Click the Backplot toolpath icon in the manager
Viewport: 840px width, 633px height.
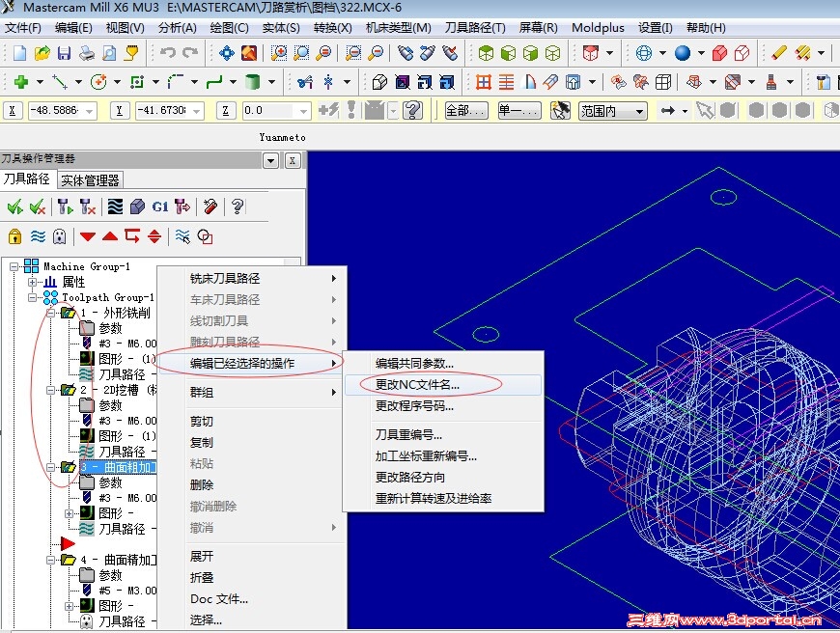click(115, 206)
